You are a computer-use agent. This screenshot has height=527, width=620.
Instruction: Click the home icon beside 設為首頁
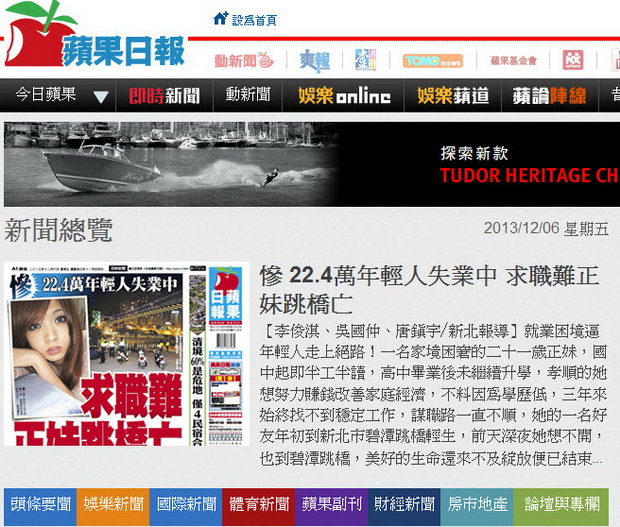[221, 18]
